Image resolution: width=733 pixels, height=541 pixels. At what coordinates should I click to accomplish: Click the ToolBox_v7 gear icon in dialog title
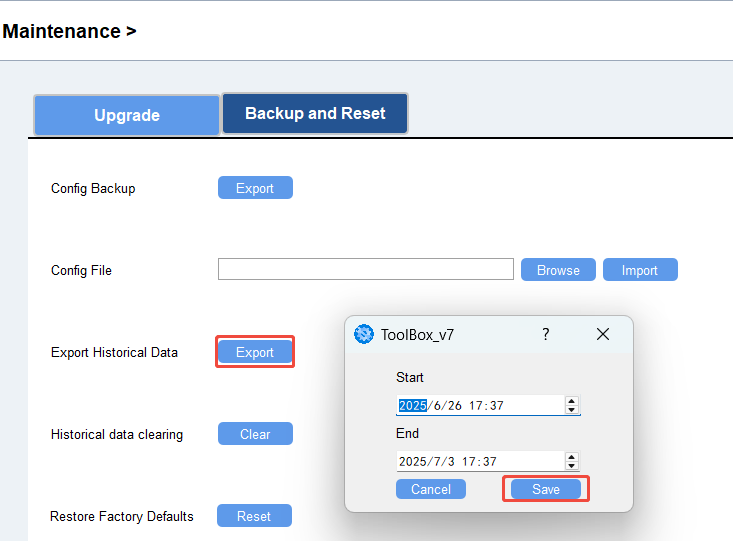(x=365, y=335)
